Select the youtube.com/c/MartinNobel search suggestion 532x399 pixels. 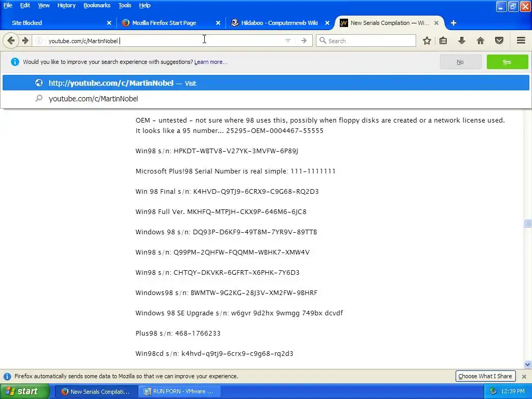point(265,99)
